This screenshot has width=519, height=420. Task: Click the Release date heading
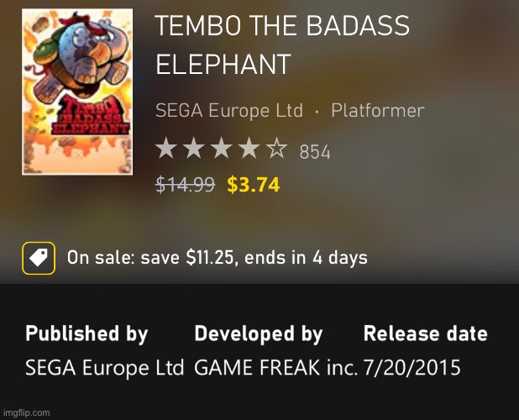425,333
